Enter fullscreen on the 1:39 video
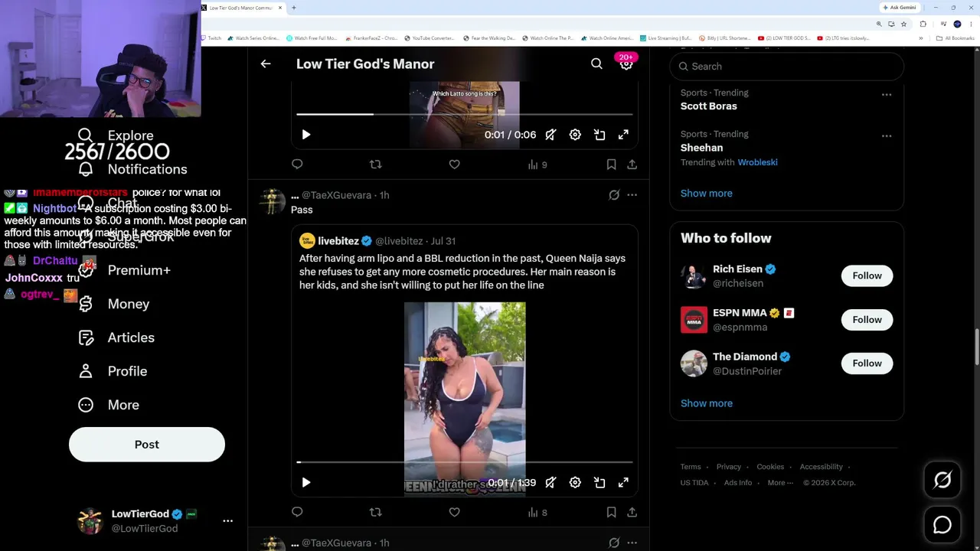This screenshot has width=980, height=551. 624,482
